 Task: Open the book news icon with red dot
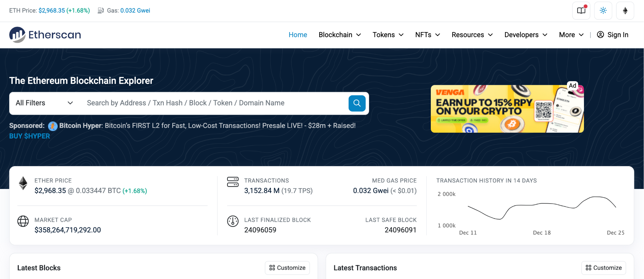[x=581, y=11]
